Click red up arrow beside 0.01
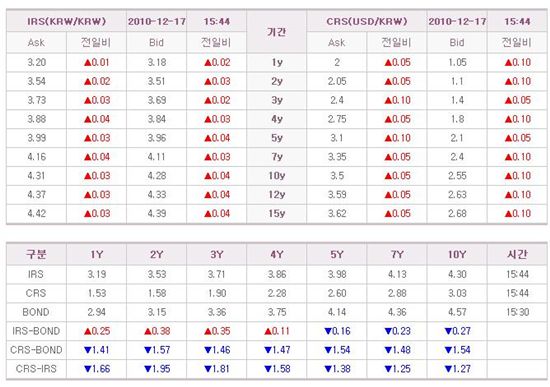 click(88, 63)
